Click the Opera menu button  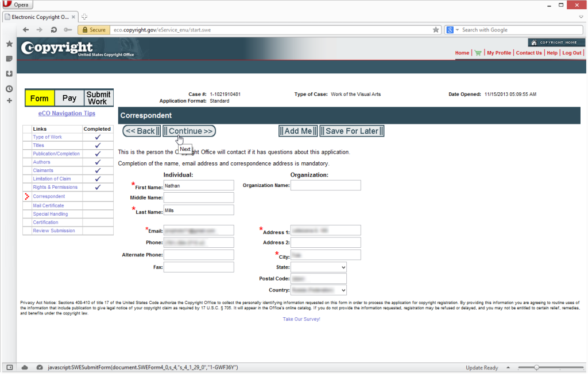(x=17, y=5)
